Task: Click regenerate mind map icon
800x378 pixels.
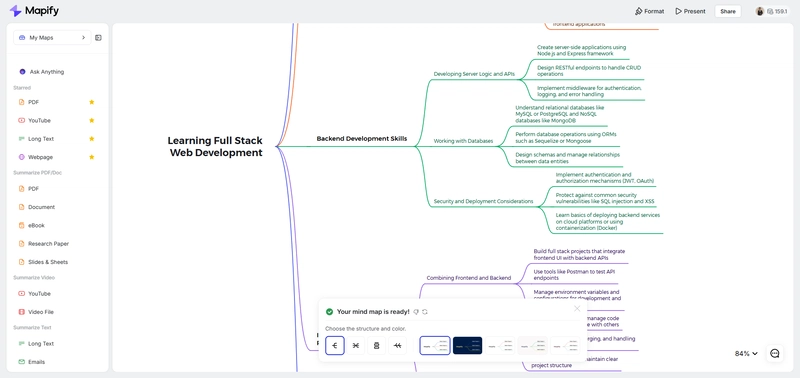Action: 425,312
